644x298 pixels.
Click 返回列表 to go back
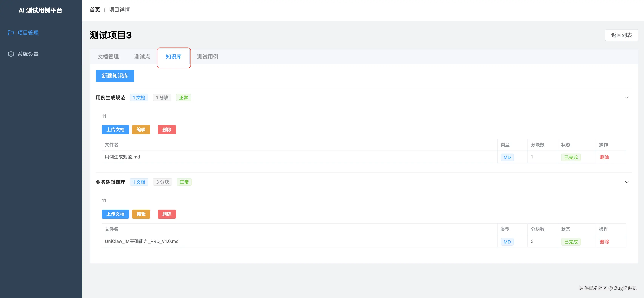621,35
